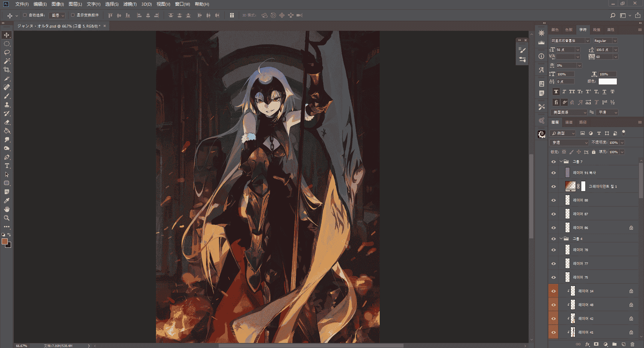Open layer style fx menu
This screenshot has width=644, height=348.
(587, 344)
